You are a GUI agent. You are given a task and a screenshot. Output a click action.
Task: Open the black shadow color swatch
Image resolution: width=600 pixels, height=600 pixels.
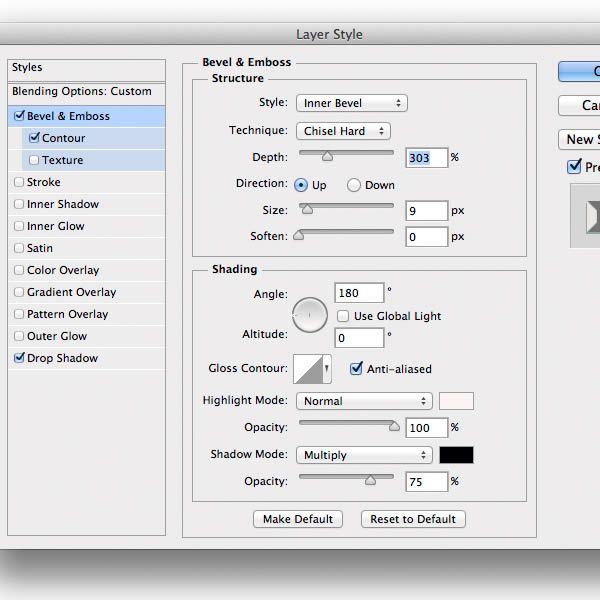tap(456, 455)
